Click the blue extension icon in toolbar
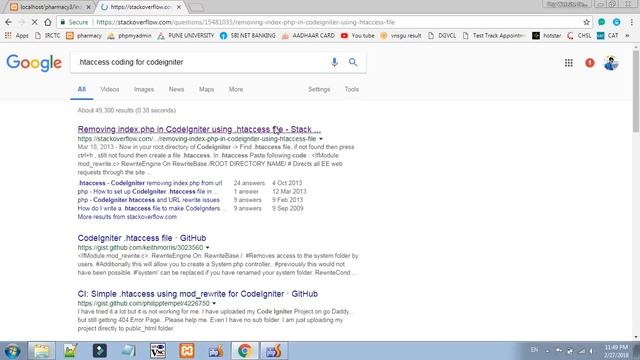The height and width of the screenshot is (360, 640). (616, 22)
